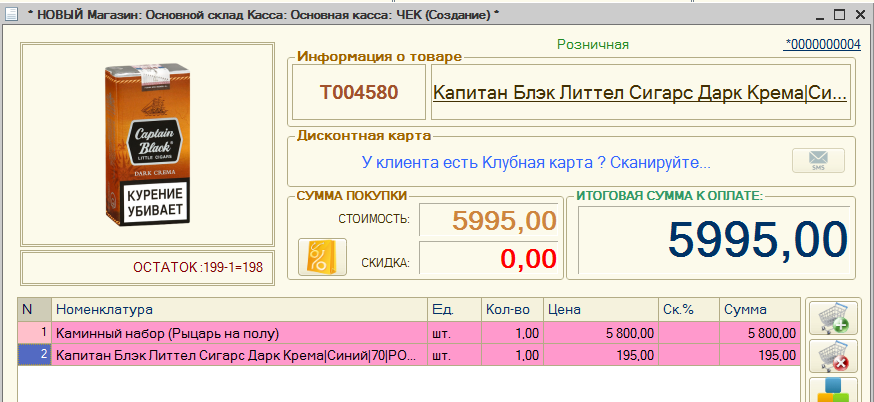Select row Каминный набор (Рыцарь на полу)
This screenshot has width=874, height=402.
409,333
